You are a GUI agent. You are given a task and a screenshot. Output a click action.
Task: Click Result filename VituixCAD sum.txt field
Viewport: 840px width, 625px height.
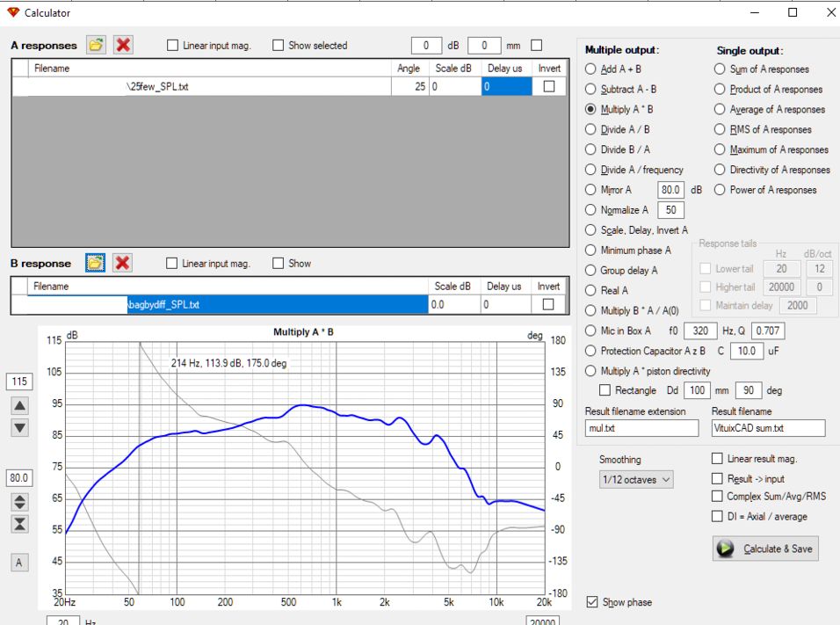pyautogui.click(x=768, y=428)
